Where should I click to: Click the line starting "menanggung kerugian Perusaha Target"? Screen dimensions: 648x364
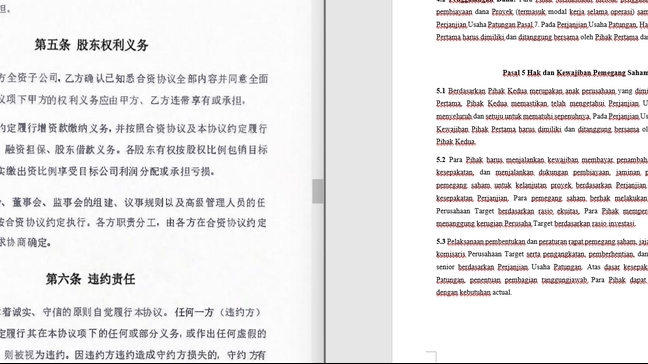tap(536, 224)
